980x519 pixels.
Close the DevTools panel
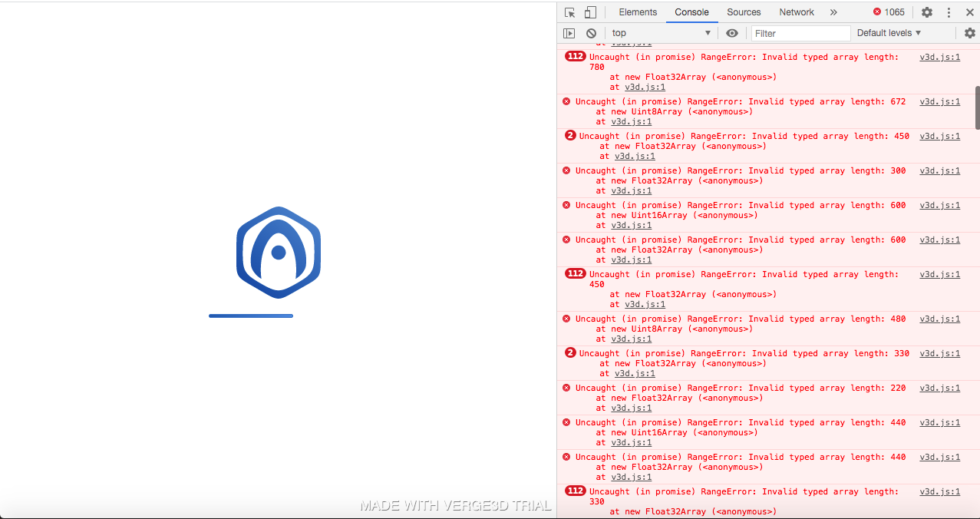968,12
